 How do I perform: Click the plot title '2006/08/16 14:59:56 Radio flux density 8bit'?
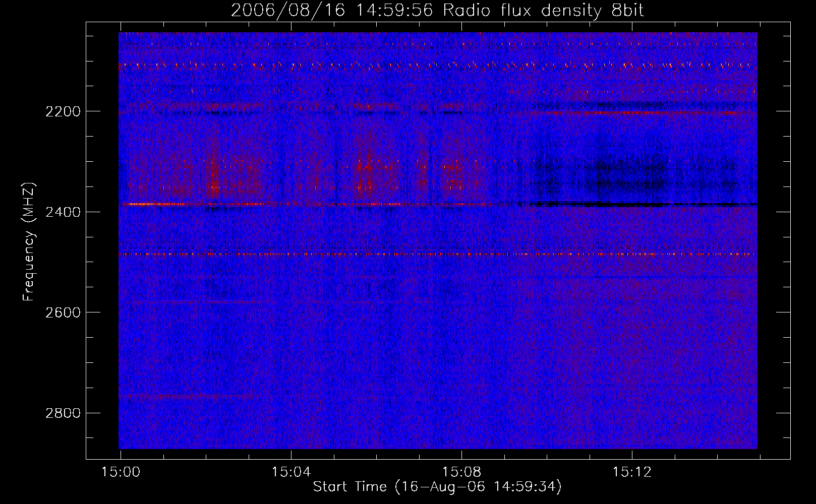pos(437,10)
